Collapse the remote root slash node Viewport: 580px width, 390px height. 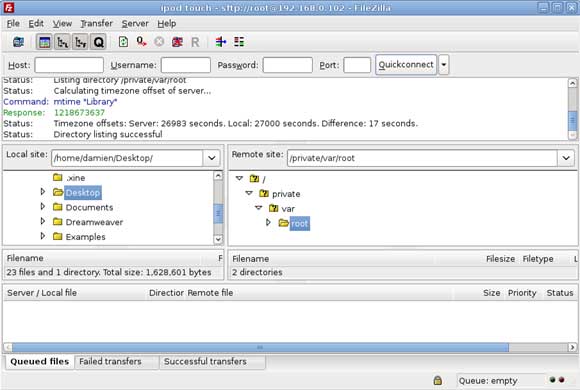click(239, 178)
